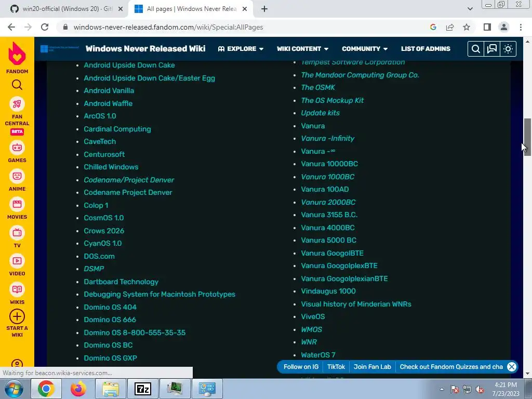Open Chrome profile avatar icon
The image size is (532, 399).
pos(504,27)
